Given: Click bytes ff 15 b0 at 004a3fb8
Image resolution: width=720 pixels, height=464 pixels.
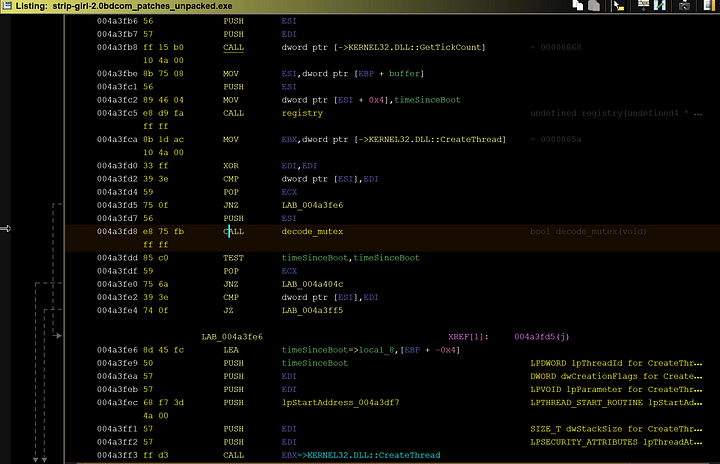Looking at the screenshot, I should coord(163,47).
